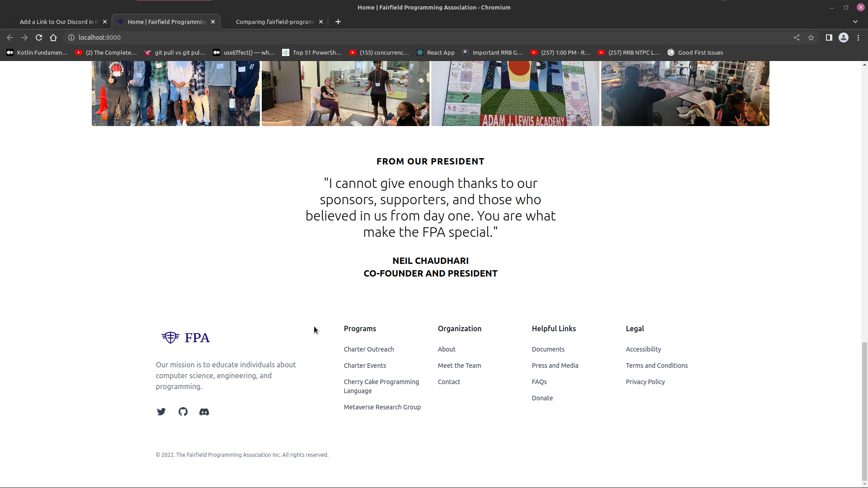The height and width of the screenshot is (488, 868).
Task: Open Metaverse Research Group link
Action: 382,407
